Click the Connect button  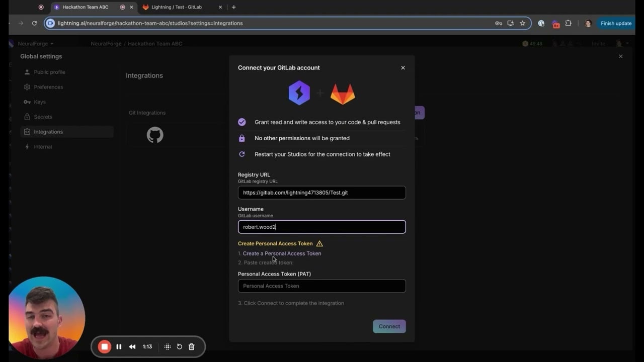(x=389, y=326)
